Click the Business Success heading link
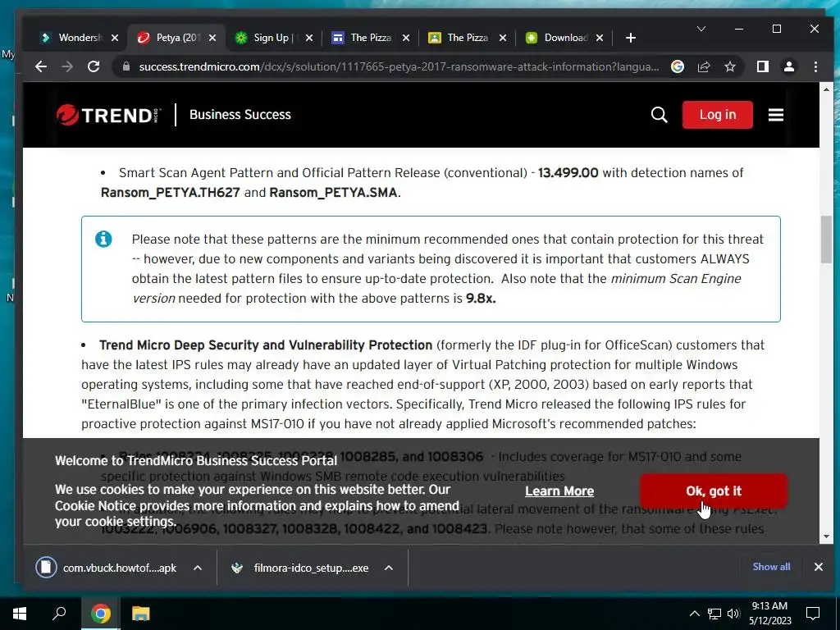840x630 pixels. click(x=240, y=115)
